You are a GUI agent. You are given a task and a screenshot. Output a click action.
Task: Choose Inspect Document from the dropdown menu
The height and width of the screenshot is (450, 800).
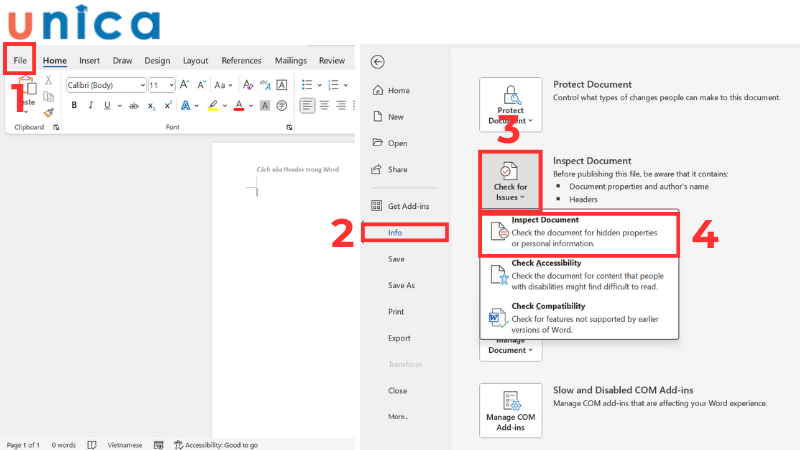579,234
